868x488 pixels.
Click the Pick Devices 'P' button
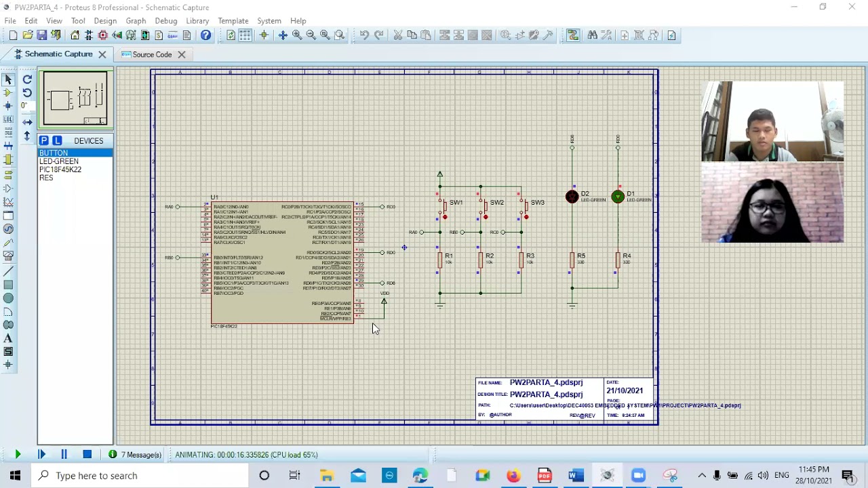click(x=43, y=140)
